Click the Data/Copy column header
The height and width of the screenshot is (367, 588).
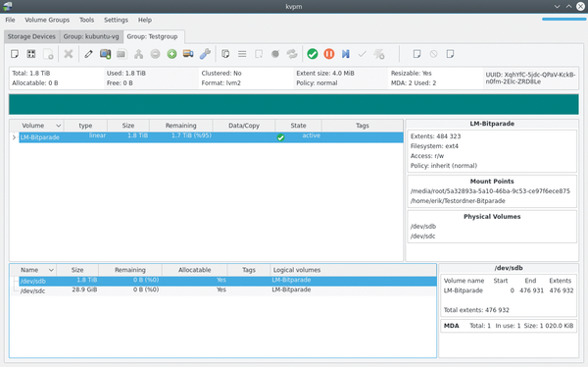[244, 126]
